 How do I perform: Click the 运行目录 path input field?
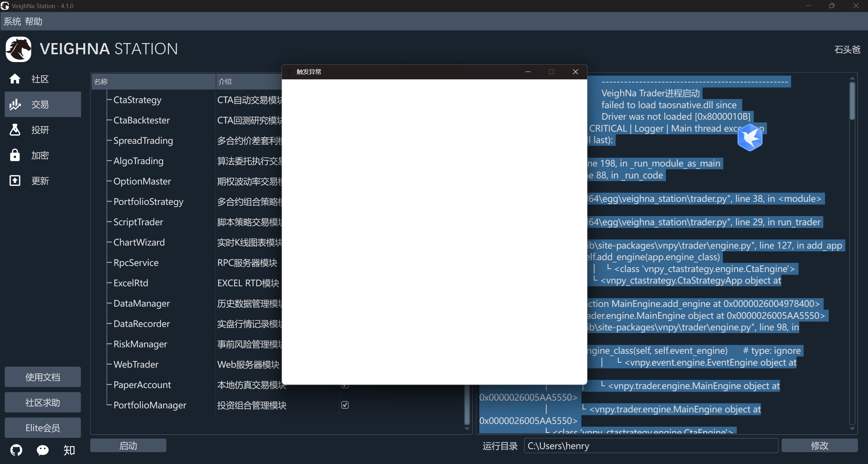coord(651,445)
